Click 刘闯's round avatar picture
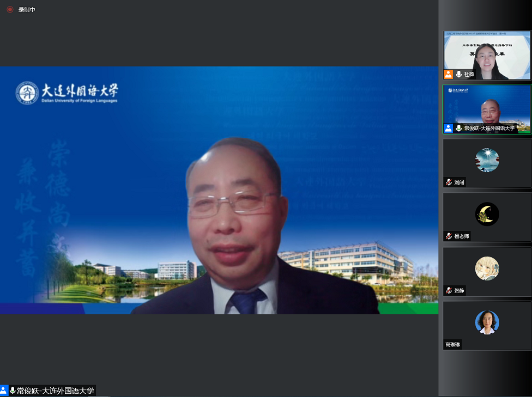Viewport: 532px width, 397px height. click(x=487, y=160)
